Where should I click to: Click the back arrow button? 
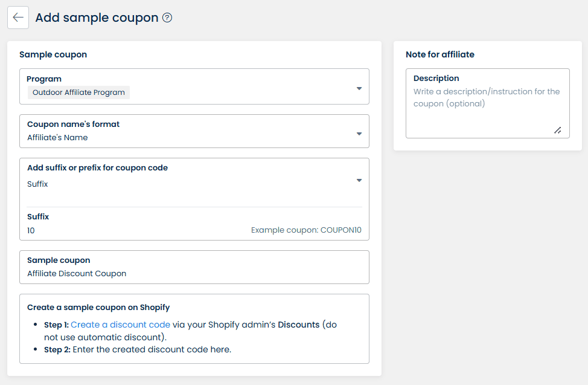[x=18, y=18]
